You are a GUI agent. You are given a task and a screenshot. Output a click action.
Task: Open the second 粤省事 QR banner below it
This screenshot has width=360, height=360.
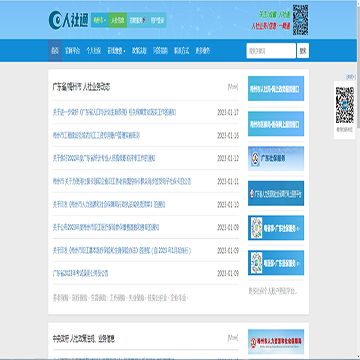click(x=276, y=263)
